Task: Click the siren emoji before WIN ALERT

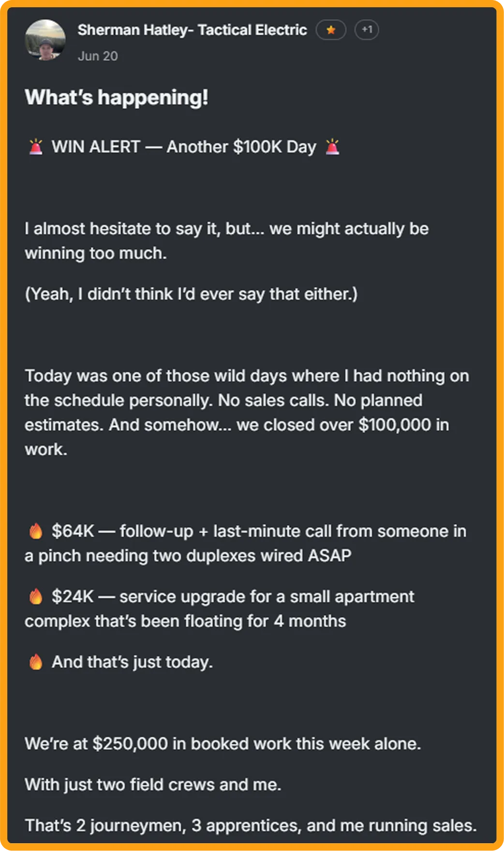Action: pos(36,146)
